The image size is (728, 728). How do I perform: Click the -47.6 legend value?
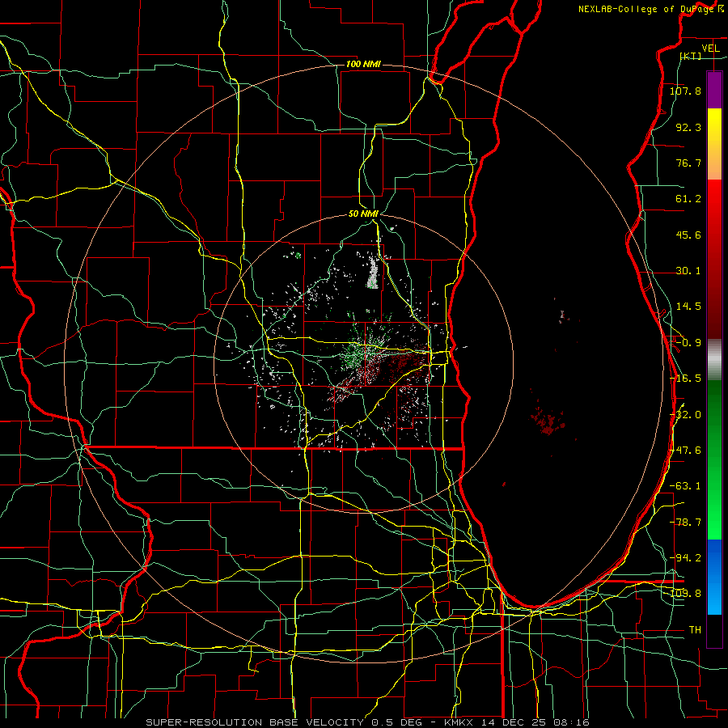click(x=685, y=451)
